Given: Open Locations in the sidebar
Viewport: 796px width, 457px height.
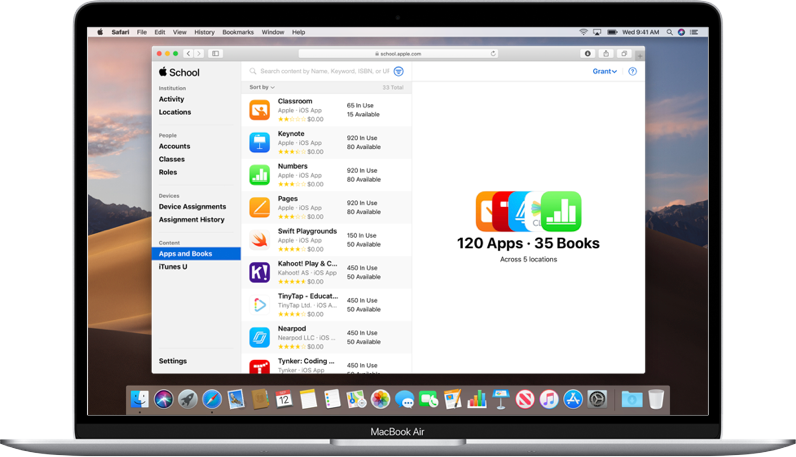Looking at the screenshot, I should (x=175, y=112).
